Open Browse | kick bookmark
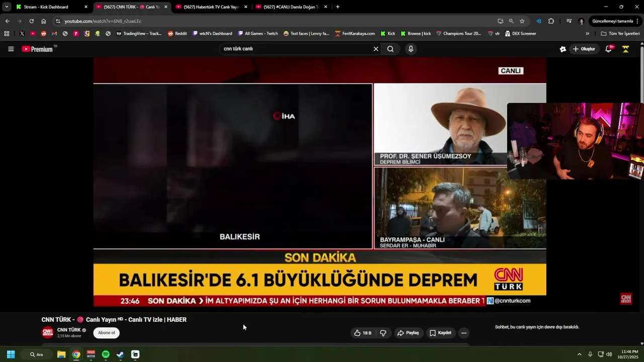This screenshot has width=644, height=362. coord(416,34)
